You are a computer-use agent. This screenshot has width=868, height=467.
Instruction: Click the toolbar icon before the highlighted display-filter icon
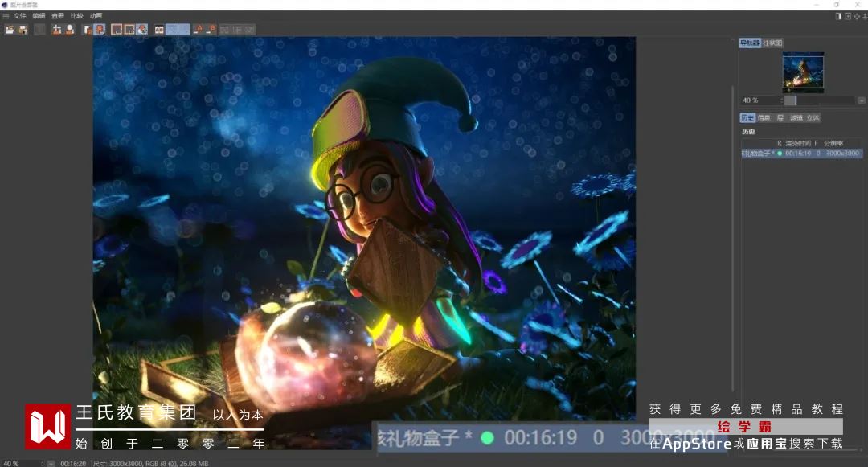coord(87,30)
